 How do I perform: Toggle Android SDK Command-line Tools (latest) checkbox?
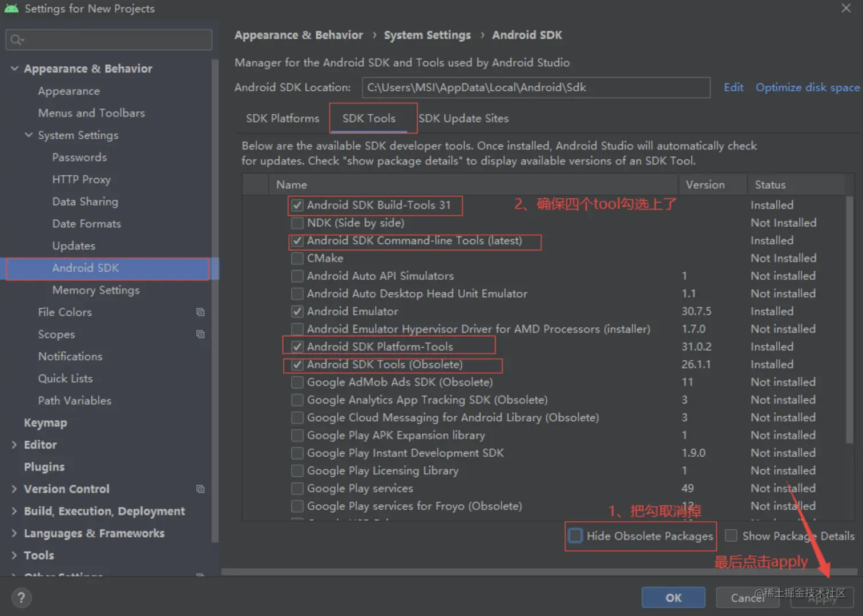coord(297,240)
